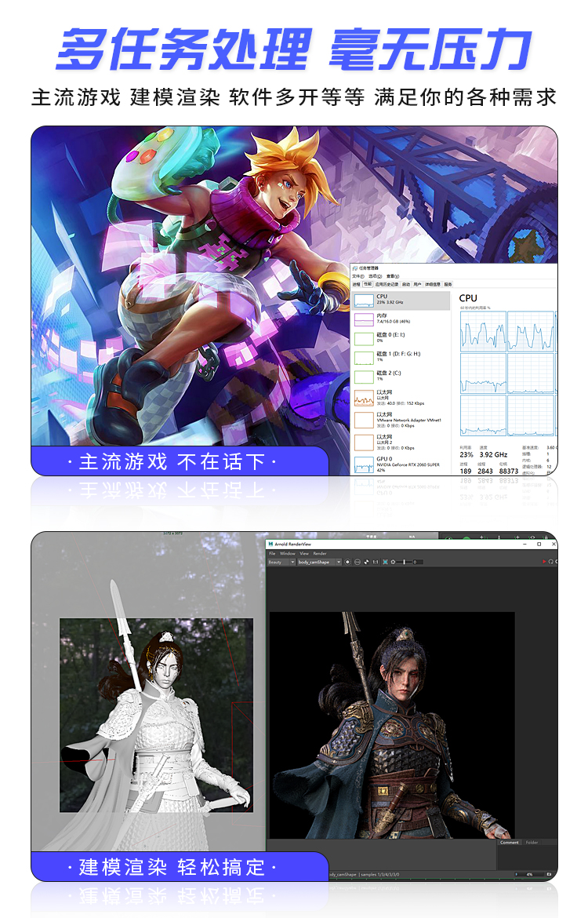Screen dimensions: 588x918
Task: Click the exposure slider in Arnold RenderView
Action: pos(404,562)
